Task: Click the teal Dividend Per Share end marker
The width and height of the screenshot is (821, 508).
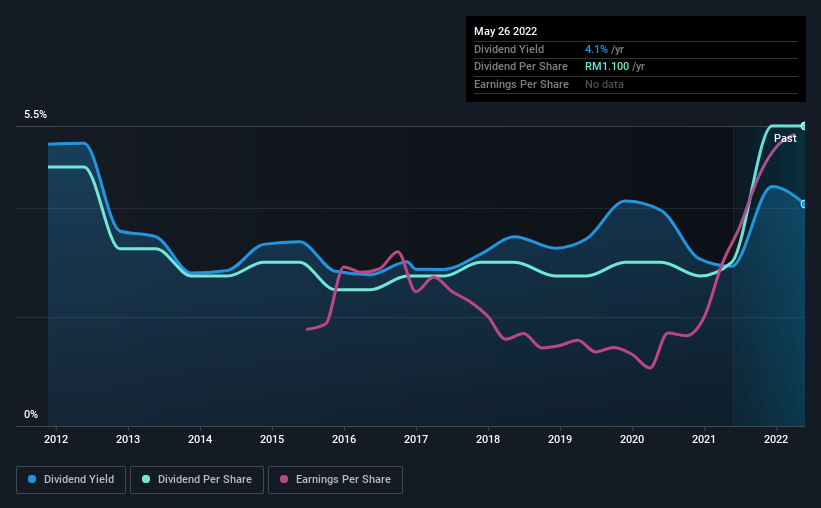Action: coord(803,126)
